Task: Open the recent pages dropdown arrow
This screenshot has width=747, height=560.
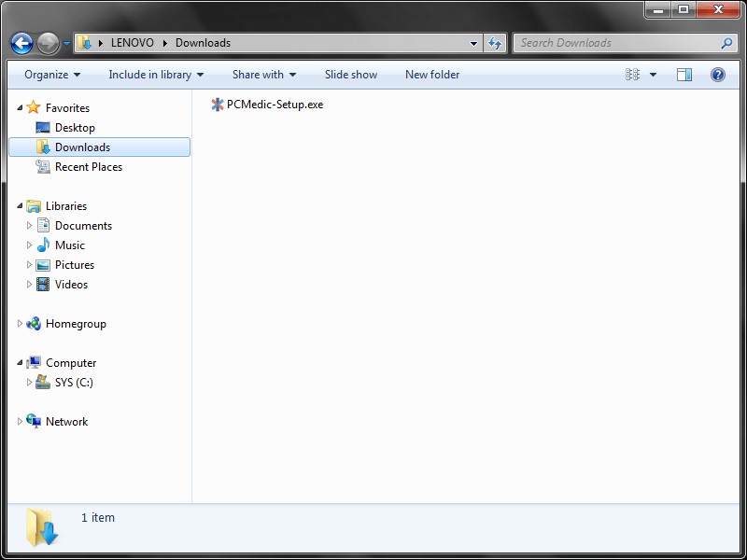Action: coord(66,43)
